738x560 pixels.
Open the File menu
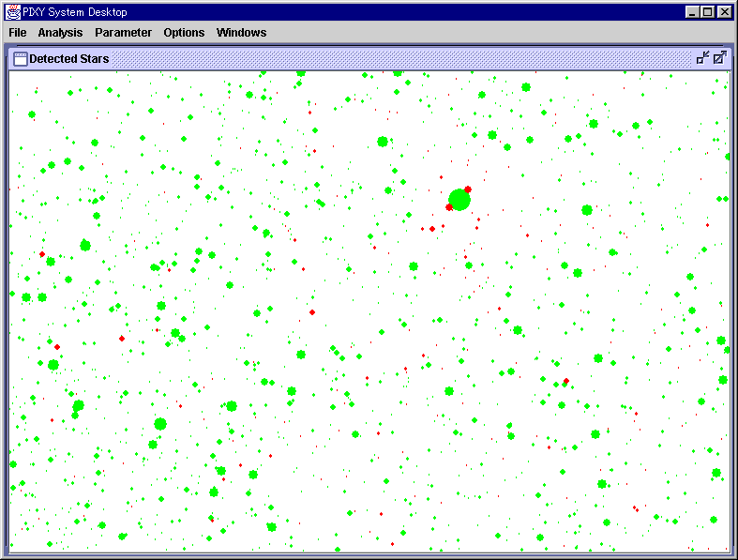click(x=18, y=33)
